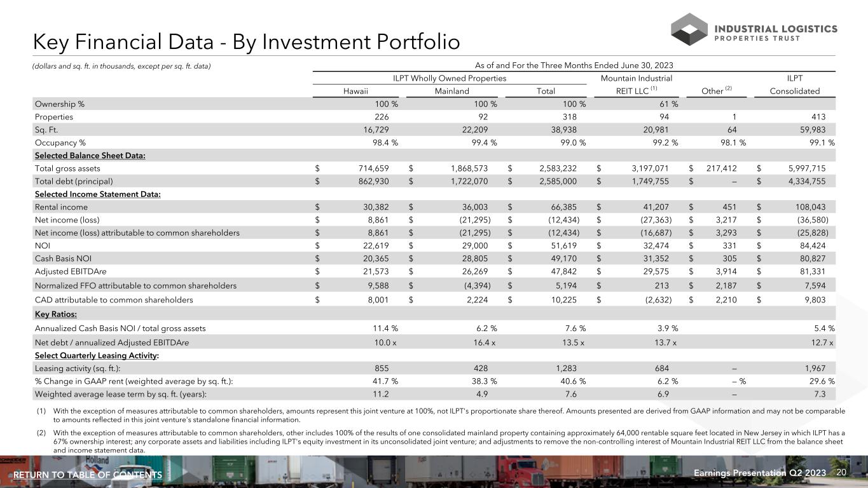Select the Other column header
The image size is (868, 488).
click(x=715, y=91)
